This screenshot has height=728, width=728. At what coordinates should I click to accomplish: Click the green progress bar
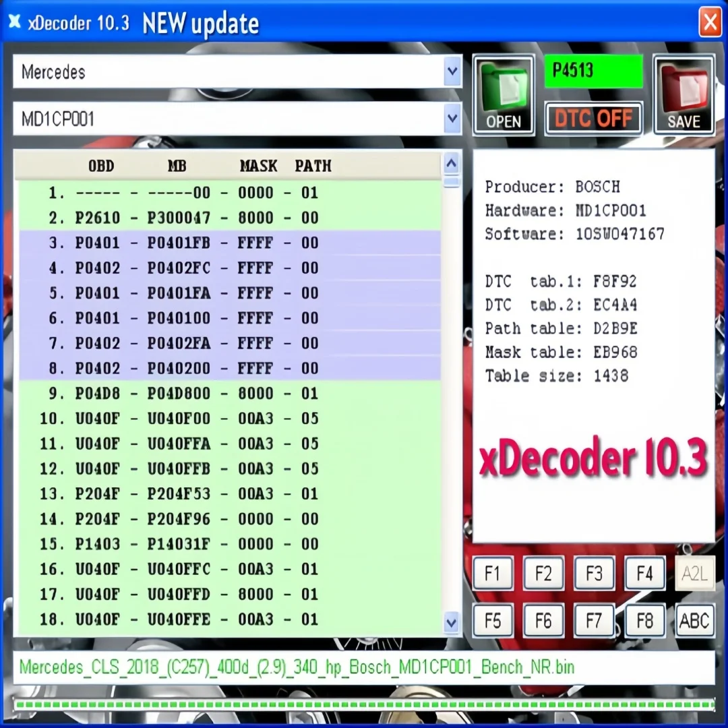pos(365,705)
